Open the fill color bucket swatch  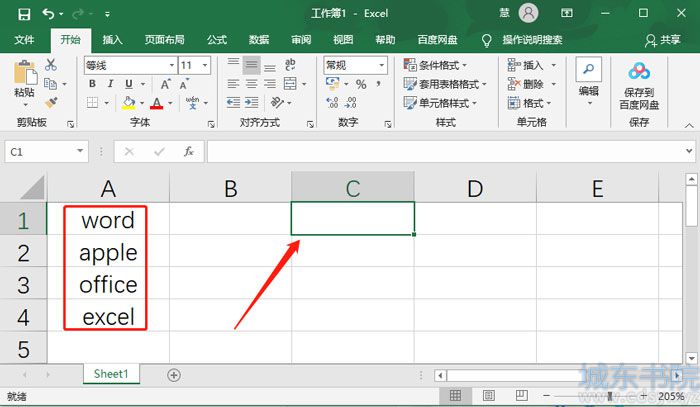click(x=129, y=103)
